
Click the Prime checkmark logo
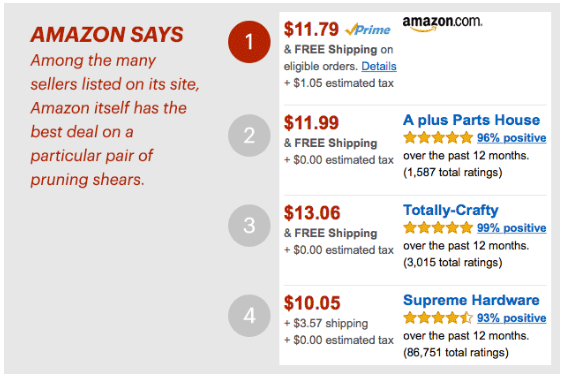click(368, 29)
